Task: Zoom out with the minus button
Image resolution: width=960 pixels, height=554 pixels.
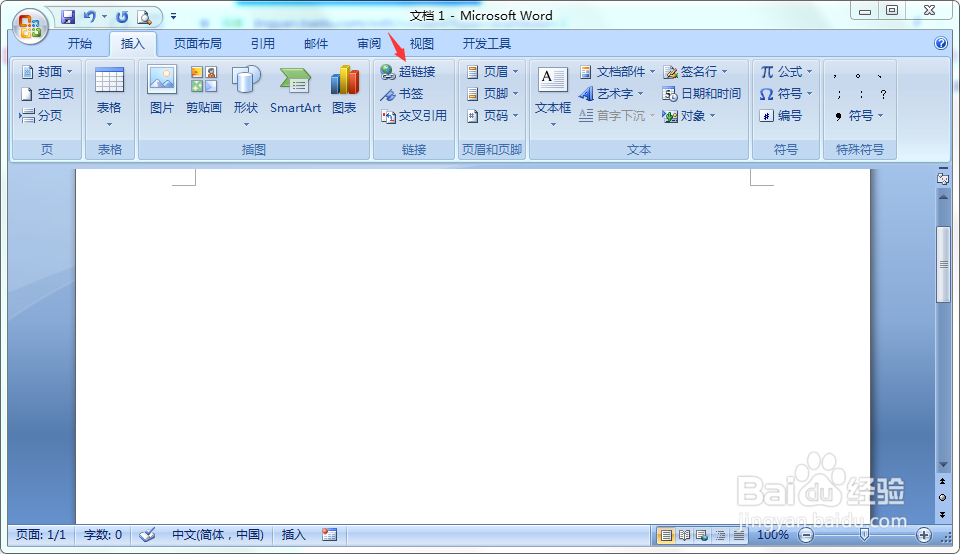Action: tap(806, 536)
